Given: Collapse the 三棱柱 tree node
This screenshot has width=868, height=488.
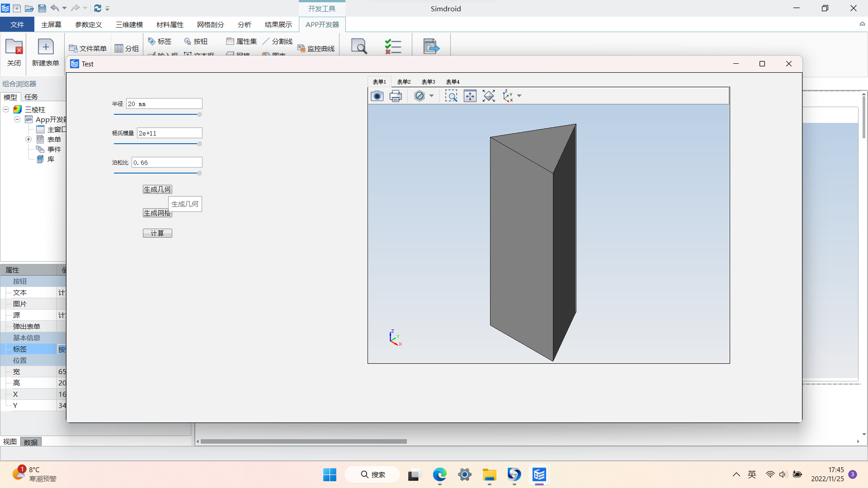Looking at the screenshot, I should [6, 109].
